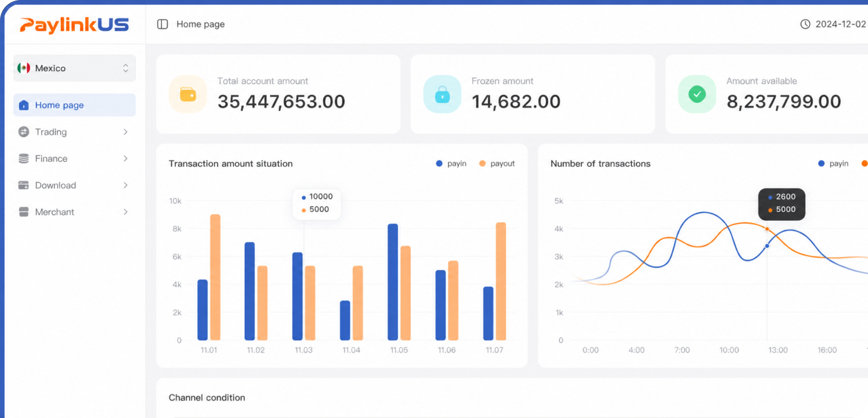
Task: Click the clock icon beside the date
Action: point(805,24)
